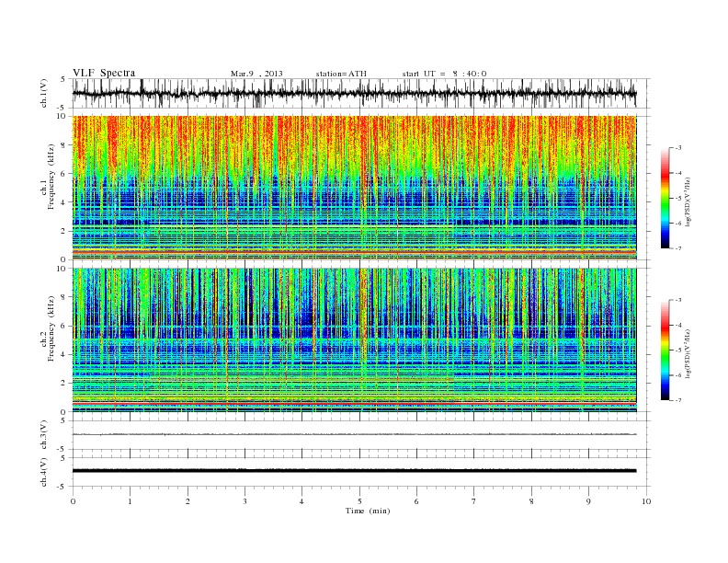Click the ch.3(V) flat waveform trace
The height and width of the screenshot is (563, 728).
(x=354, y=434)
